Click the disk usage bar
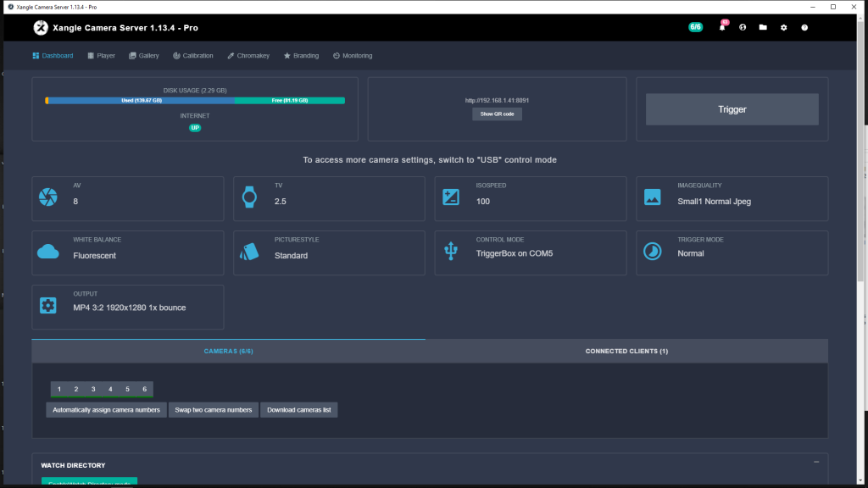 [194, 100]
